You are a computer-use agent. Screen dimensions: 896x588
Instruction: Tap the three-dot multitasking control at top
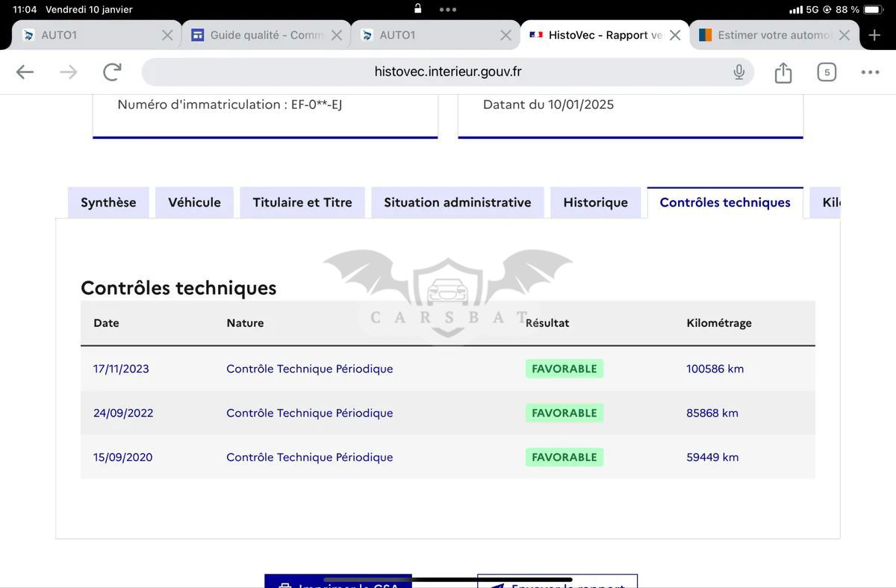coord(448,10)
